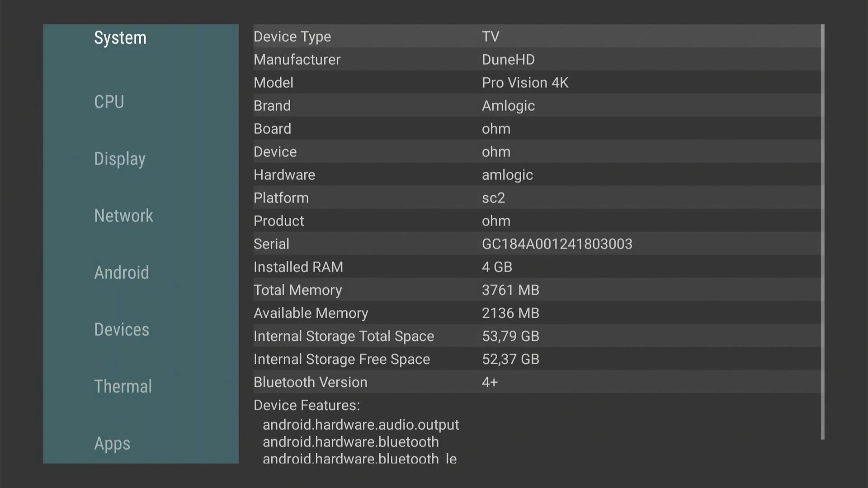Go to the Android section
This screenshot has height=488, width=868.
pyautogui.click(x=122, y=272)
